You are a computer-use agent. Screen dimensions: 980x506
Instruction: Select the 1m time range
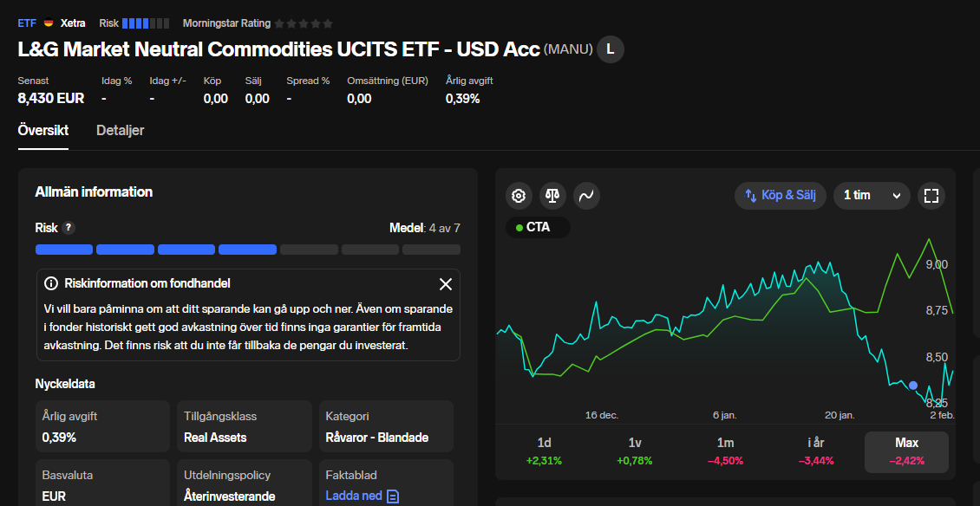coord(726,451)
